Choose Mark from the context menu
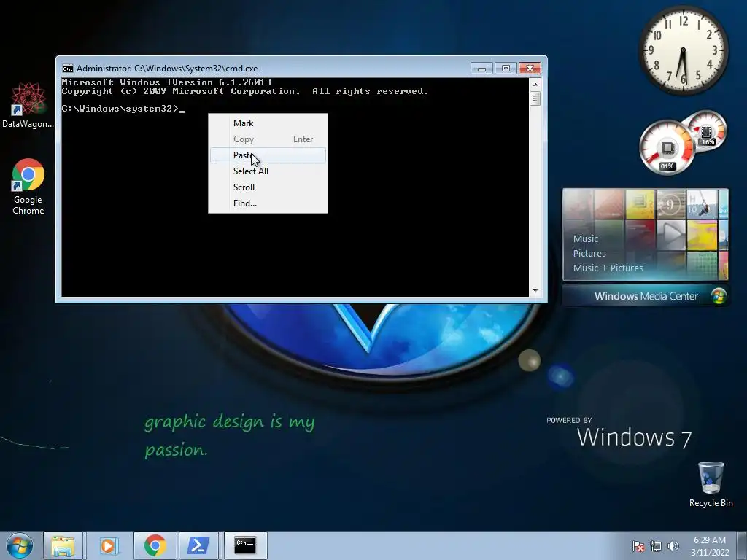747x560 pixels. click(x=268, y=122)
